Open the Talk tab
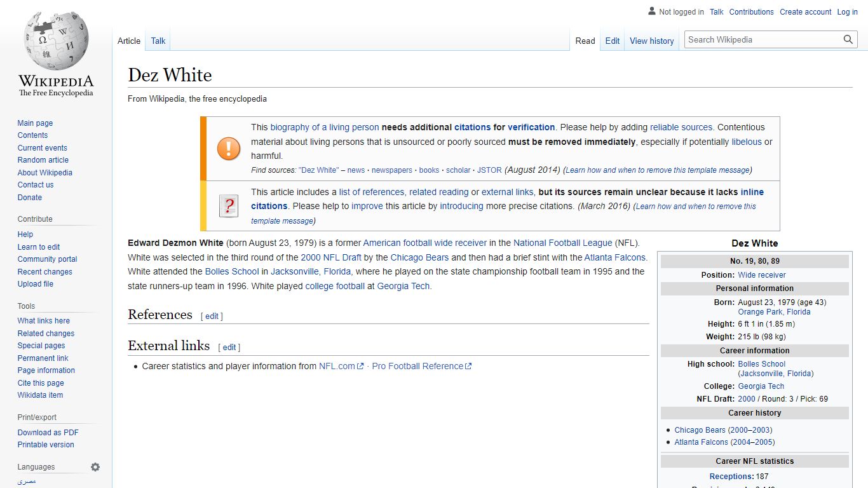The width and height of the screenshot is (868, 488). (x=158, y=41)
